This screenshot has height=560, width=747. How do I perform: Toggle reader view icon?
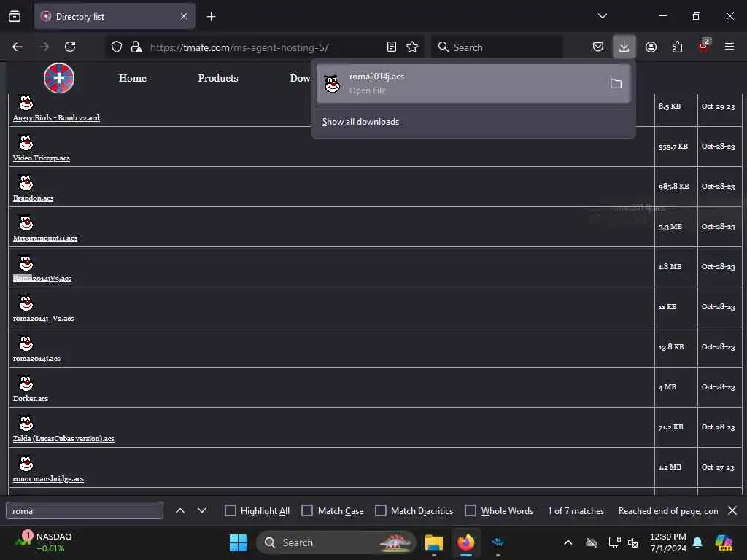click(392, 47)
